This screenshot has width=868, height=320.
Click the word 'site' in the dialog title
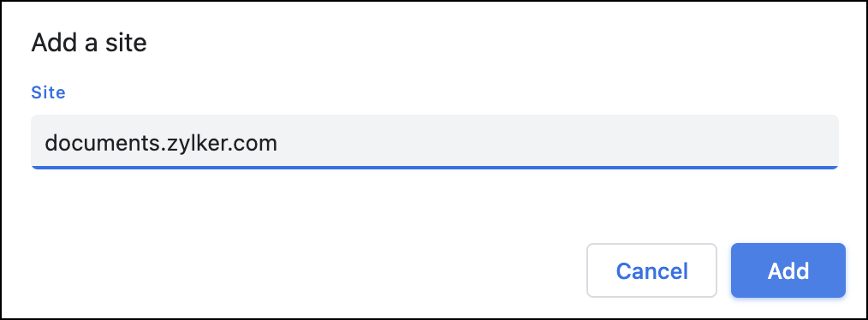click(x=128, y=43)
